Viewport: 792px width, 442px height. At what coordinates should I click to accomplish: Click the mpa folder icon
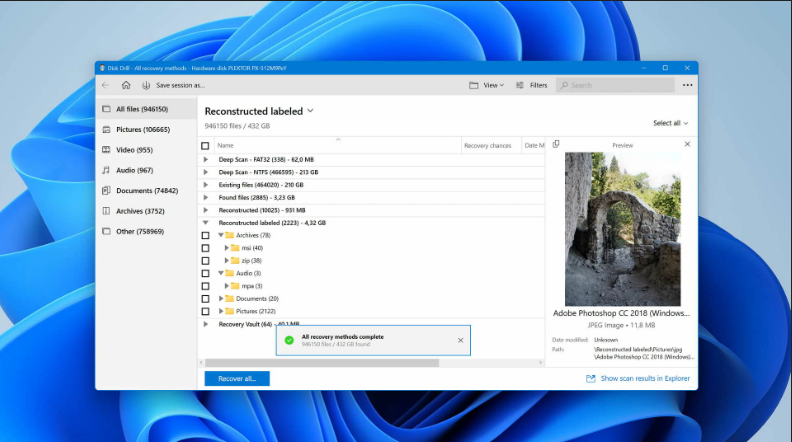pos(235,286)
